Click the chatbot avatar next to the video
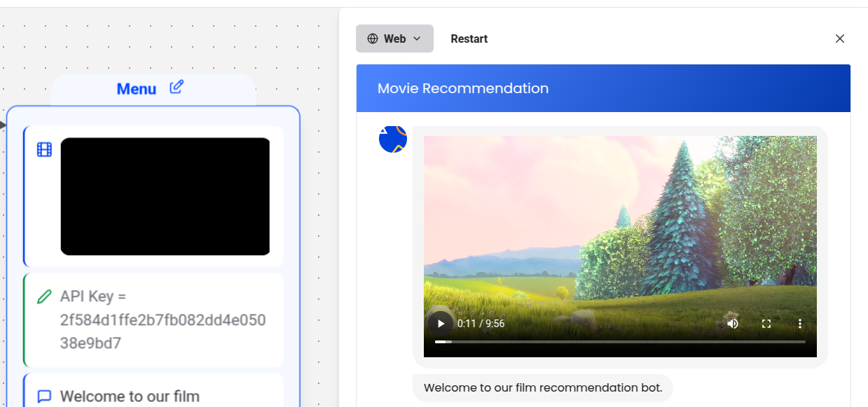868x407 pixels. pos(393,139)
